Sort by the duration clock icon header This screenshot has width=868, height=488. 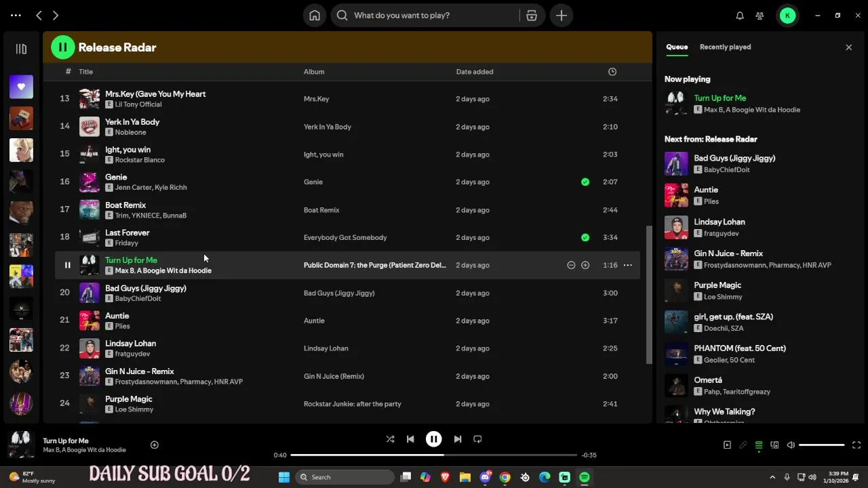612,72
